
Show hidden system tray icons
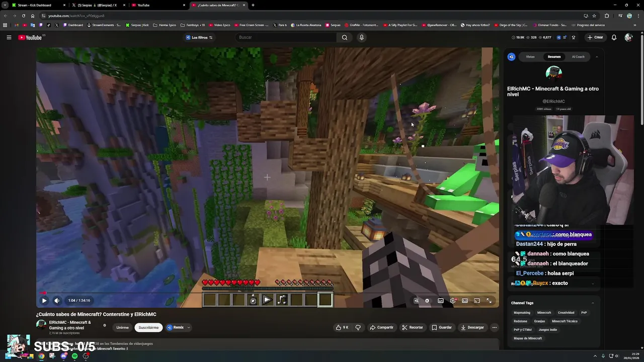pyautogui.click(x=595, y=356)
